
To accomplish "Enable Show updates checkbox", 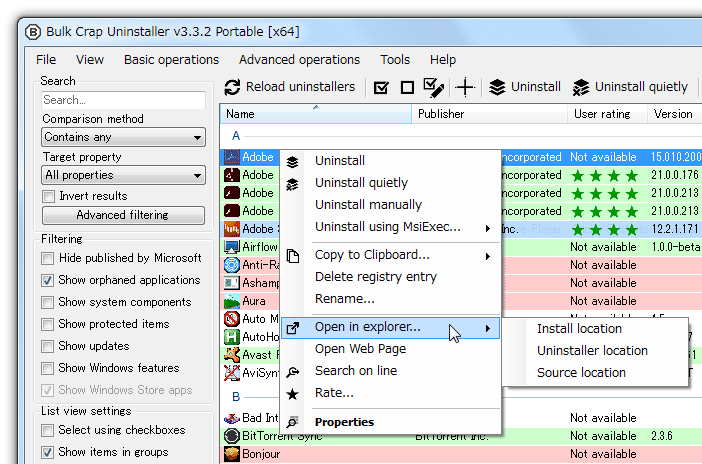I will 47,346.
